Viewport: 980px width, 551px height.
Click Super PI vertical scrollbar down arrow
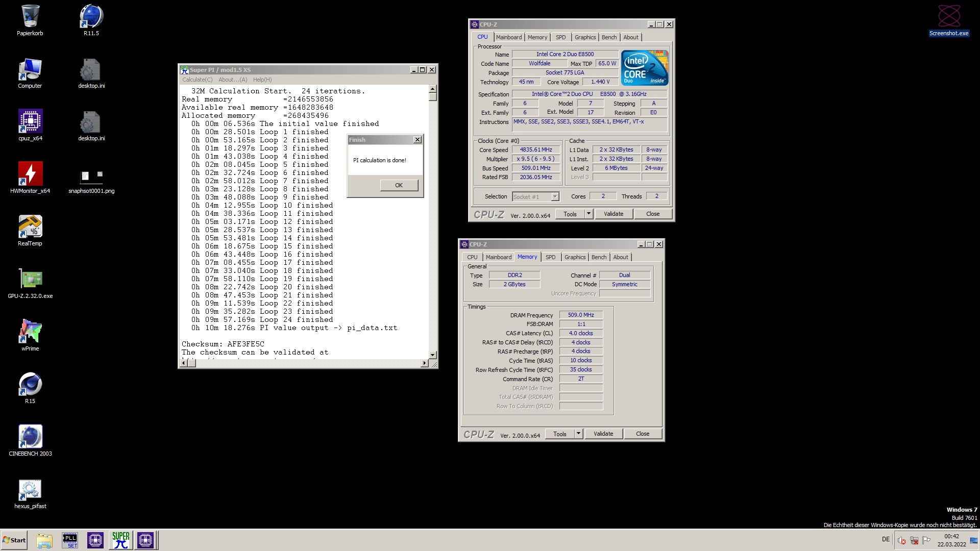(x=433, y=355)
